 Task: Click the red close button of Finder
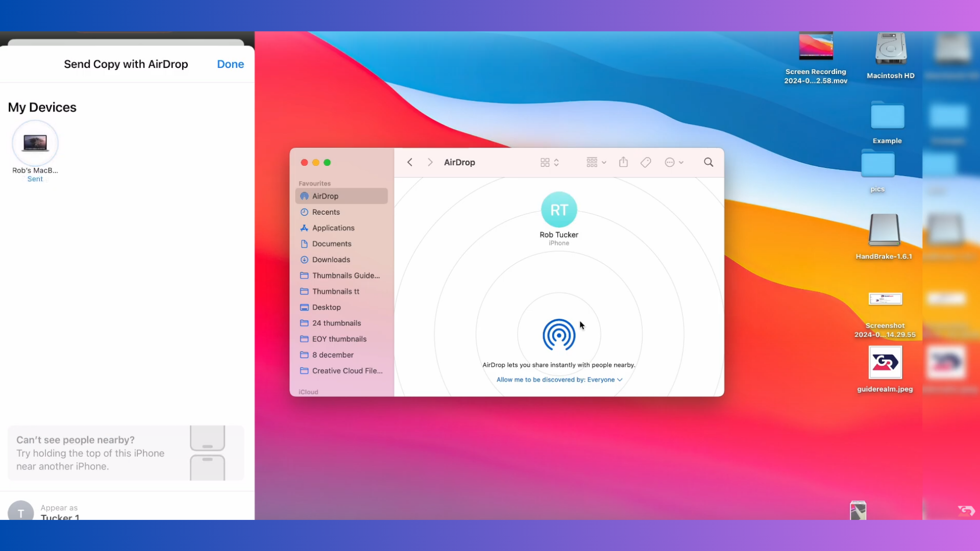[304, 162]
